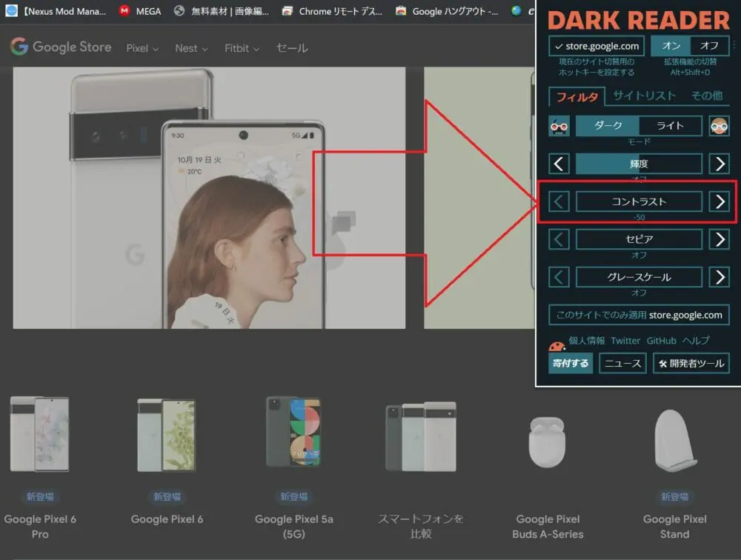Viewport: 741px width, 560px height.
Task: Open the MEGA bookmark
Action: (x=140, y=11)
